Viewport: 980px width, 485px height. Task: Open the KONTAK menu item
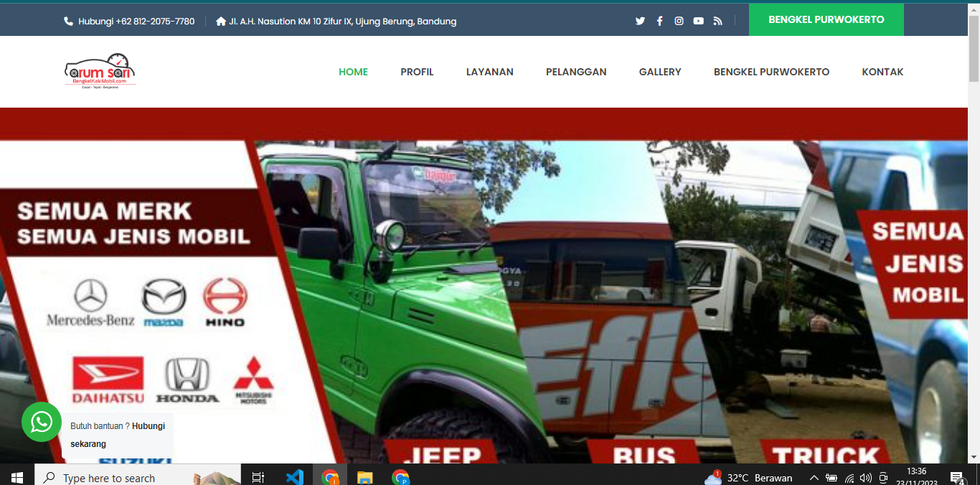(882, 72)
